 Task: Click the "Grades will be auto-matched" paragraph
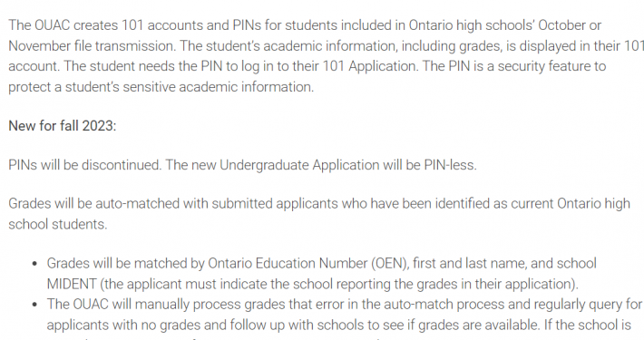point(319,214)
